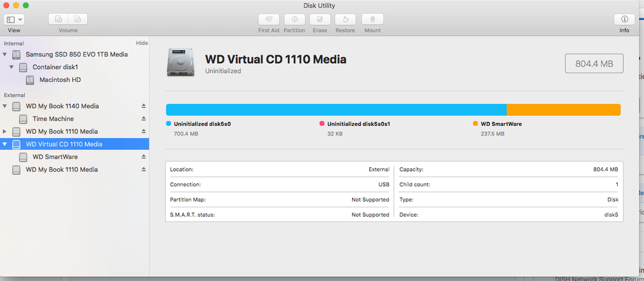Collapse Container disk1 disclosure triangle
Screen dimensions: 644x281
coord(12,67)
